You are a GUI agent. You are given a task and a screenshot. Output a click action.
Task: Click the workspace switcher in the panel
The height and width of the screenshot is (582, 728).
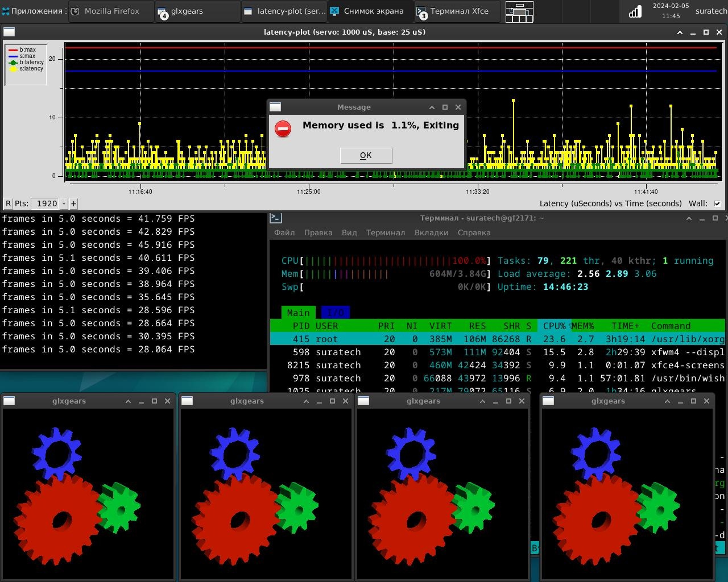pos(519,11)
